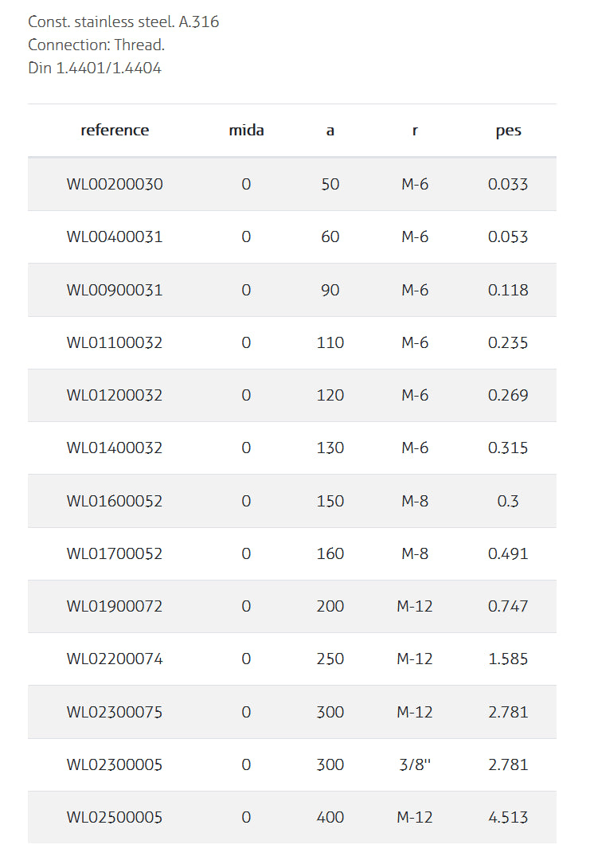The height and width of the screenshot is (868, 598).
Task: Select reference WL02200074
Action: [x=115, y=659]
